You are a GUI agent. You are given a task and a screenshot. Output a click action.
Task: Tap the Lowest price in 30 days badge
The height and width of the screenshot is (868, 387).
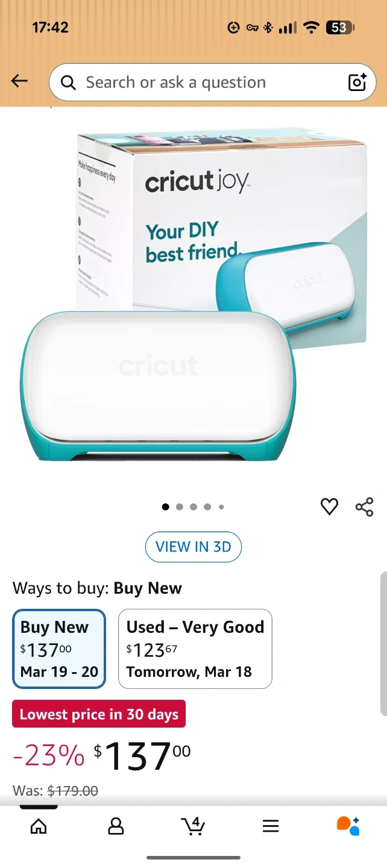99,714
